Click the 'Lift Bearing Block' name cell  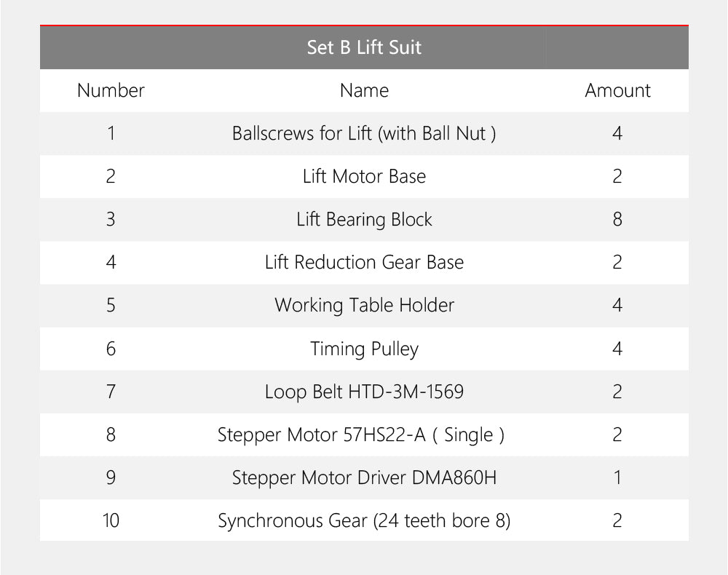pos(364,220)
